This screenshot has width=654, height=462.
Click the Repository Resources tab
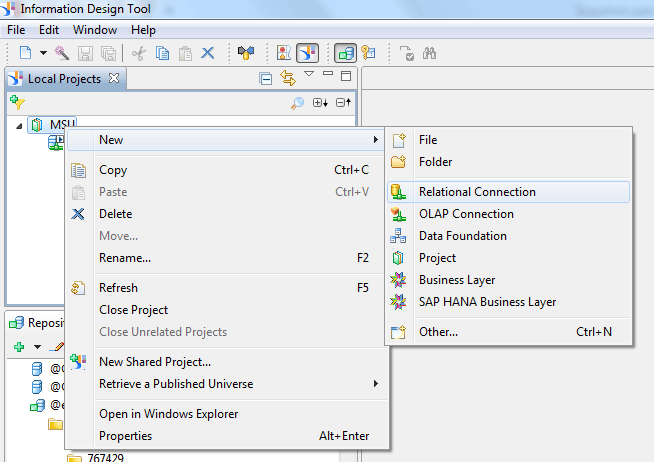[37, 323]
